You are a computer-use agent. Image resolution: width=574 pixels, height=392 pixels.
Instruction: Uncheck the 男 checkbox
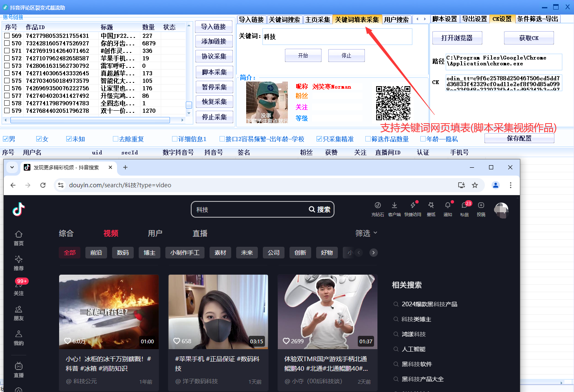click(6, 139)
